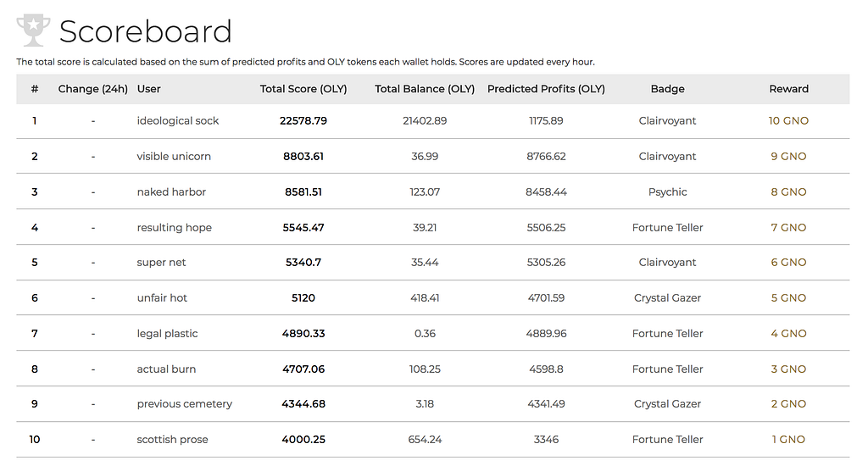Click the 'Reward' column header
This screenshot has height=466, width=868.
click(x=788, y=89)
